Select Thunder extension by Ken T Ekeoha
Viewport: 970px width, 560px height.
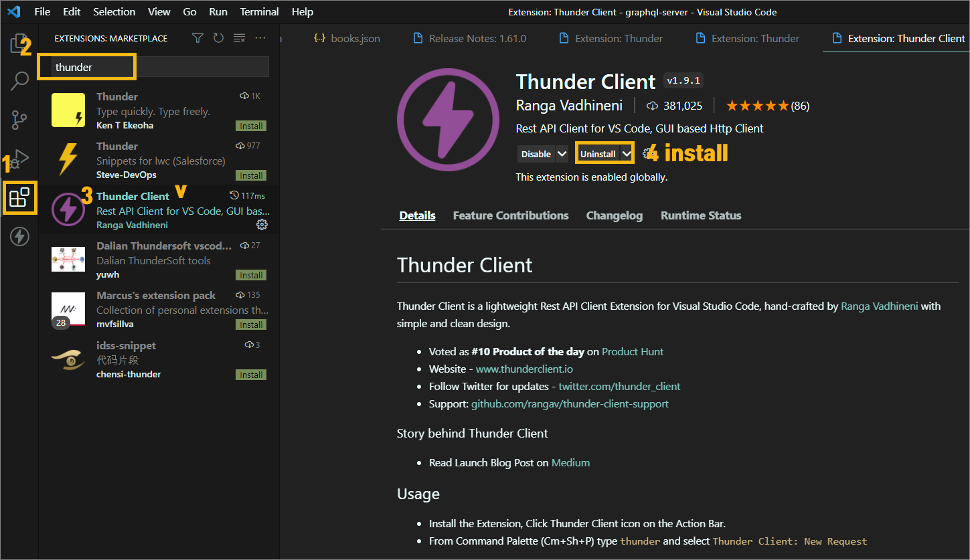click(x=159, y=110)
